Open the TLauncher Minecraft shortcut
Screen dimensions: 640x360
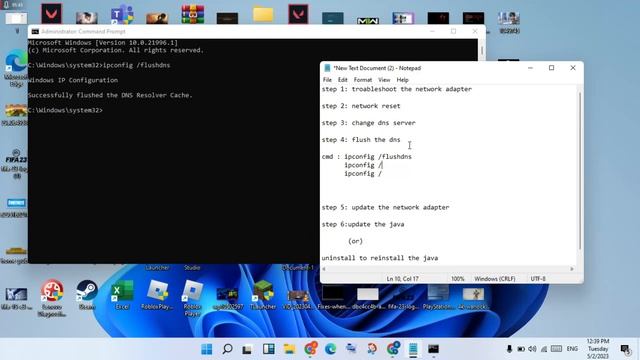(263, 294)
